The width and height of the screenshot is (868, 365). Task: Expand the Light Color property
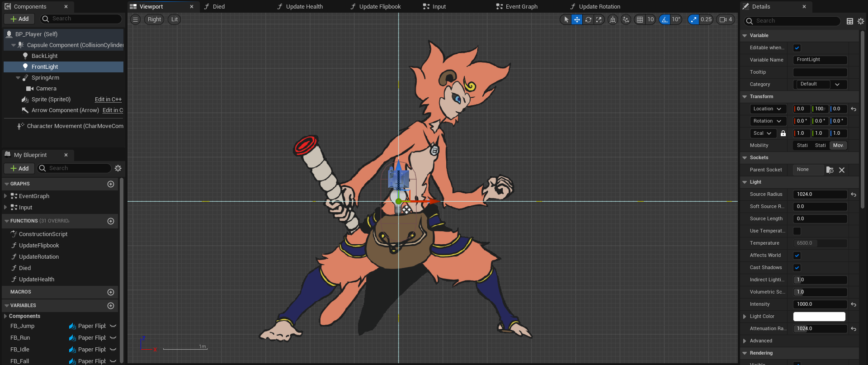745,317
